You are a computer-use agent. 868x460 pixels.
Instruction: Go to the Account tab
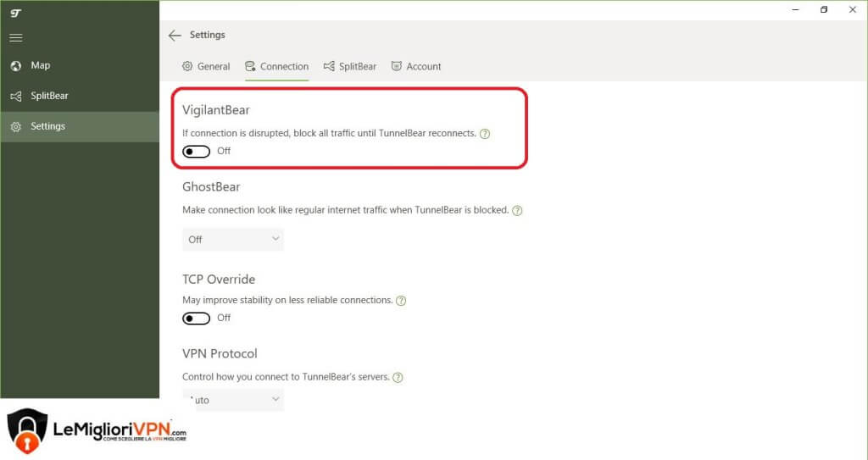point(416,66)
